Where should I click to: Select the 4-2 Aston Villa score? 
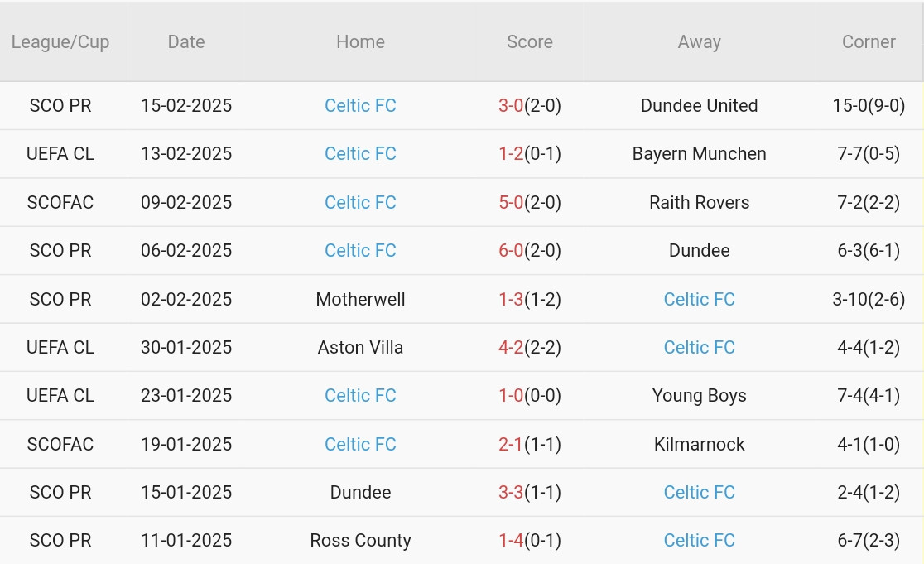[511, 348]
